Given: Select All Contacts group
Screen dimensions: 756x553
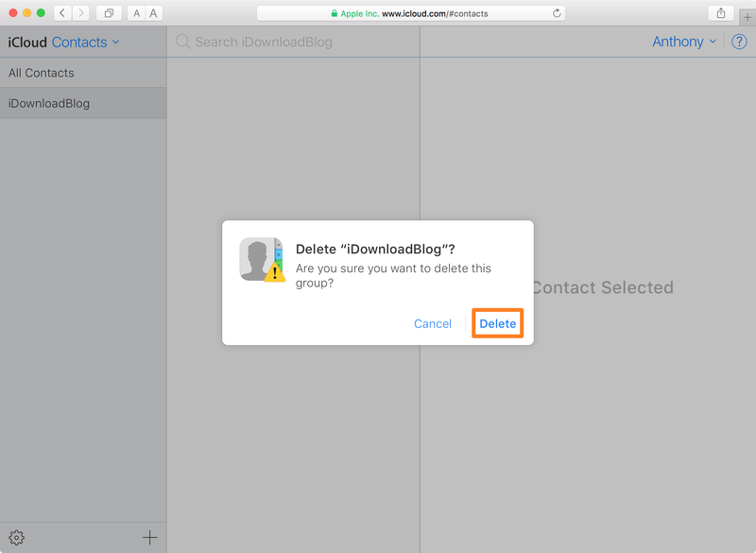Looking at the screenshot, I should [x=83, y=73].
